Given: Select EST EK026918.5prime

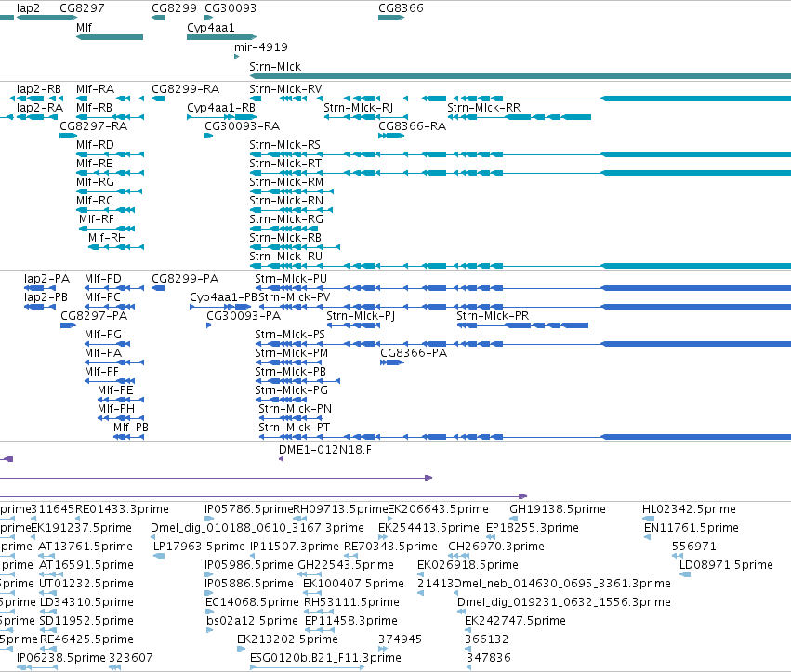Looking at the screenshot, I should pyautogui.click(x=468, y=564).
